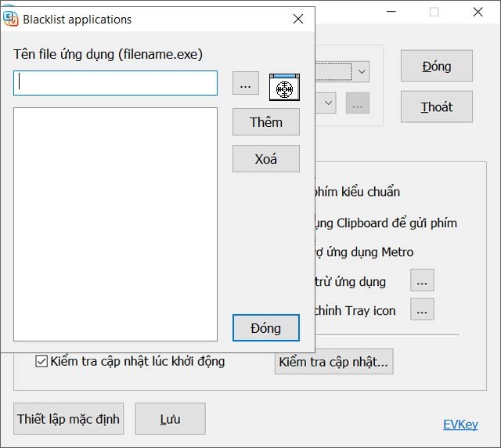Screen dimensions: 501x448
Task: Open the EVKey link
Action: click(x=460, y=425)
